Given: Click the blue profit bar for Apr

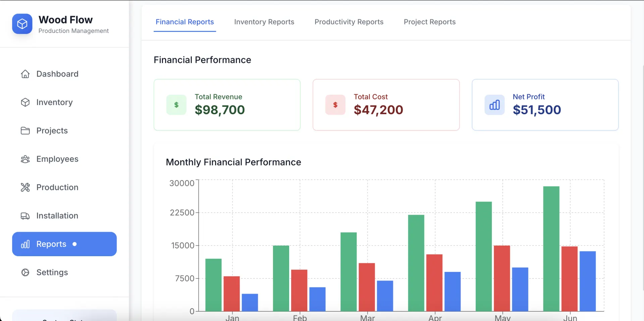Looking at the screenshot, I should [452, 291].
